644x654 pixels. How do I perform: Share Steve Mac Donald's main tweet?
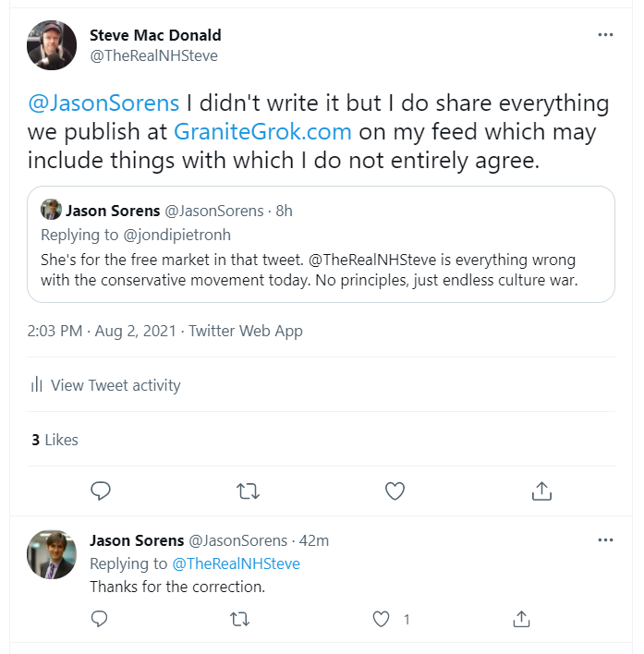point(541,491)
